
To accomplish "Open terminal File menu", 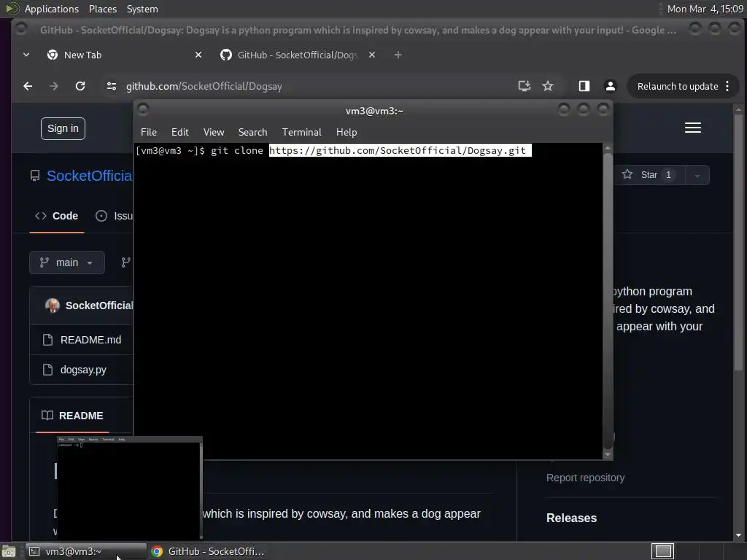I will tap(149, 132).
